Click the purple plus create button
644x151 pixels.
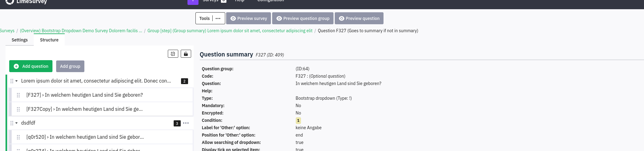193,2
